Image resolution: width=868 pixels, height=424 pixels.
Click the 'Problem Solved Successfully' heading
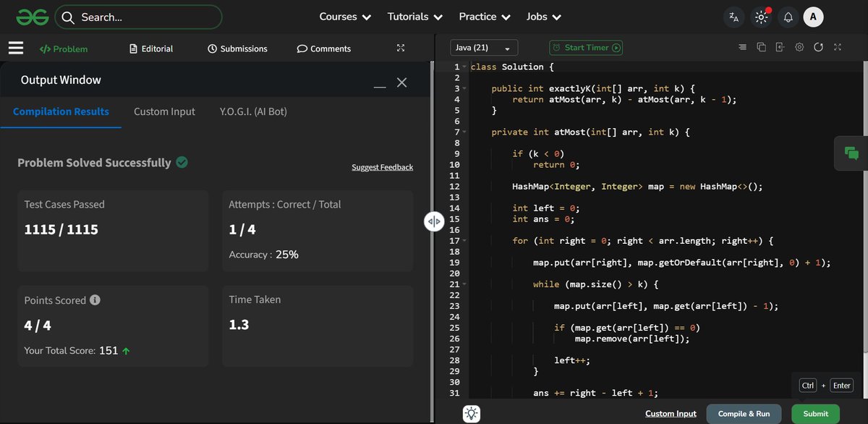[94, 163]
